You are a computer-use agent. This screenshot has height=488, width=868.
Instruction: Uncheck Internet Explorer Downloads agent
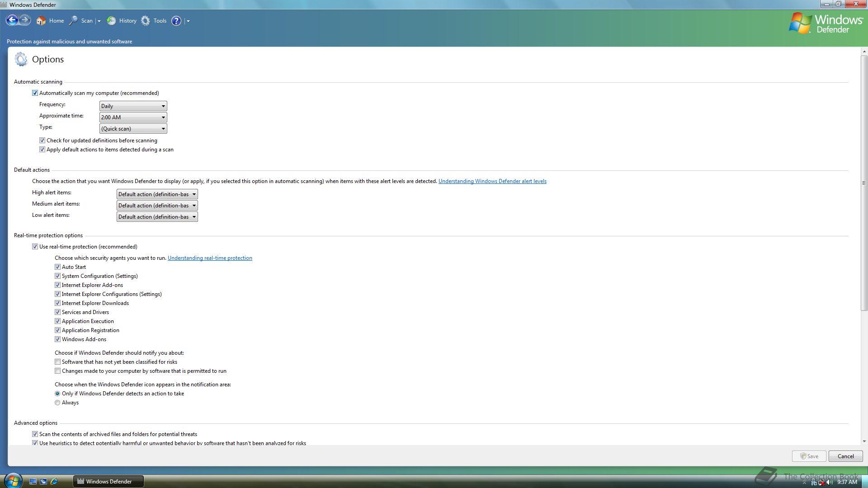point(57,303)
